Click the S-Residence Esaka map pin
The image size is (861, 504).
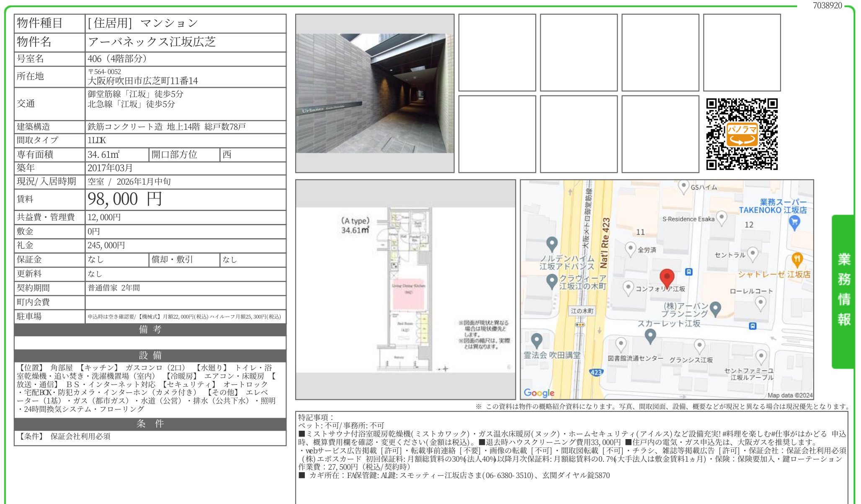pos(721,217)
